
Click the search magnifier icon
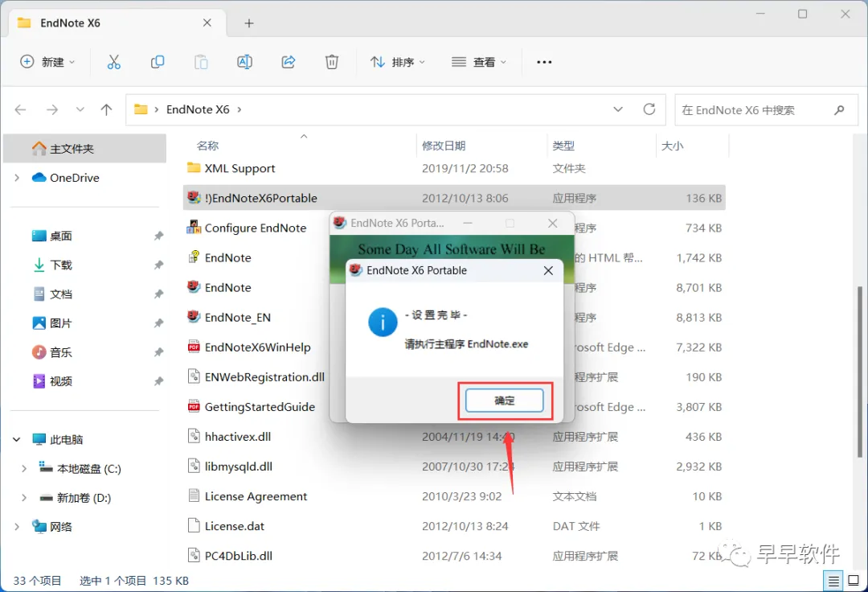point(839,109)
